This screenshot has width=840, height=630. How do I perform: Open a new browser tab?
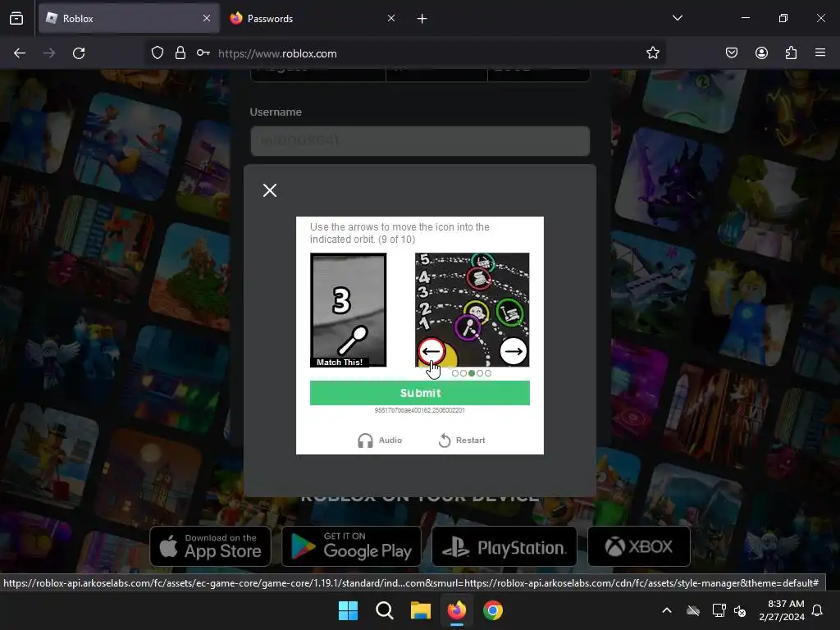click(422, 19)
